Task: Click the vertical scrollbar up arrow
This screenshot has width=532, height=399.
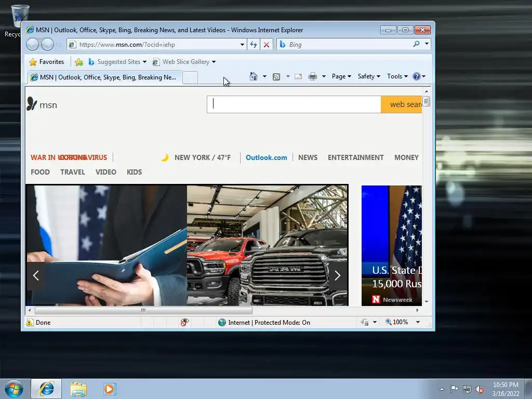Action: coord(427,91)
